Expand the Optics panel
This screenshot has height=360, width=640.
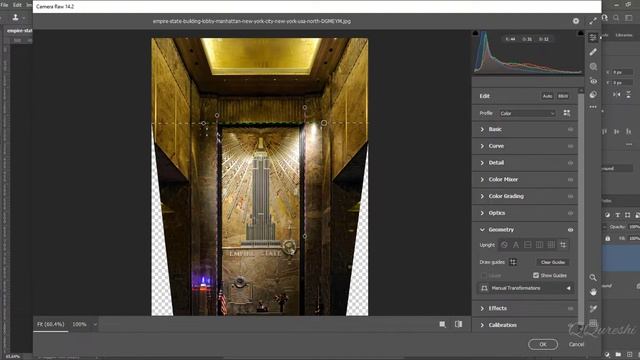[x=482, y=213]
